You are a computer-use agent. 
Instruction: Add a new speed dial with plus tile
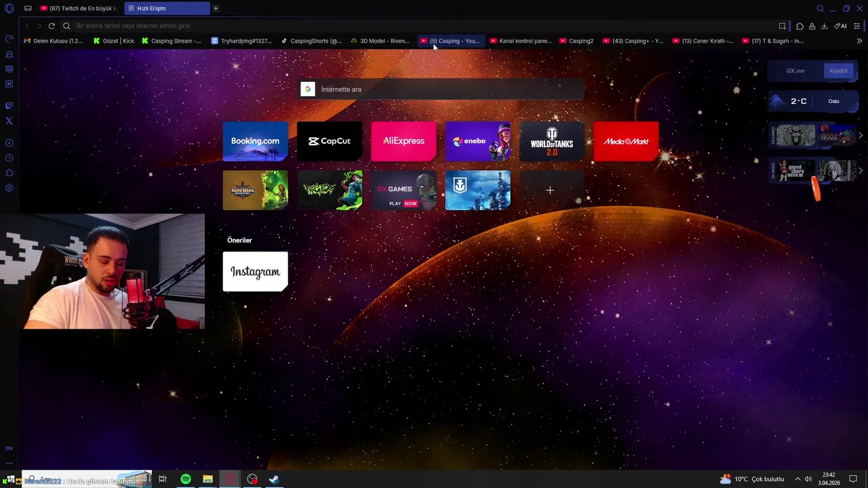tap(550, 190)
